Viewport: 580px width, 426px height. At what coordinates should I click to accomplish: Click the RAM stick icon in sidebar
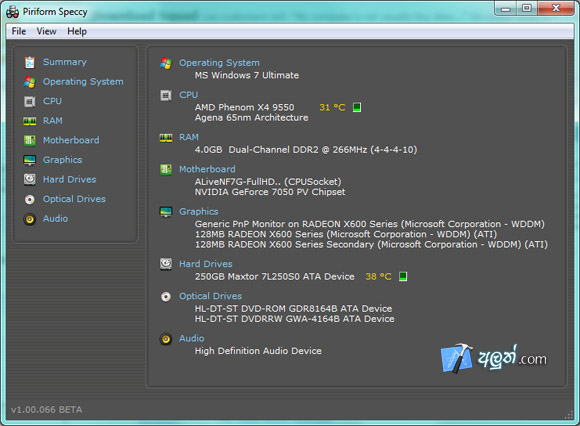pyautogui.click(x=30, y=121)
